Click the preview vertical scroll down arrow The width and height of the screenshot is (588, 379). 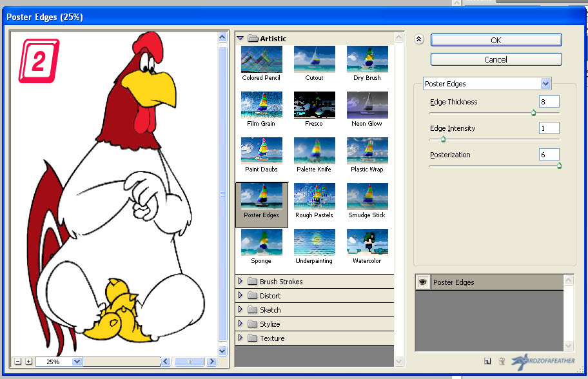tap(222, 351)
